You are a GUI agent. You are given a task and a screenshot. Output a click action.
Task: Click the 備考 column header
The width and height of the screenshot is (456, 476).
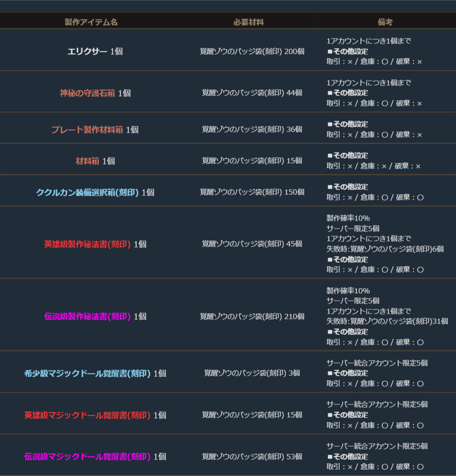tap(385, 22)
